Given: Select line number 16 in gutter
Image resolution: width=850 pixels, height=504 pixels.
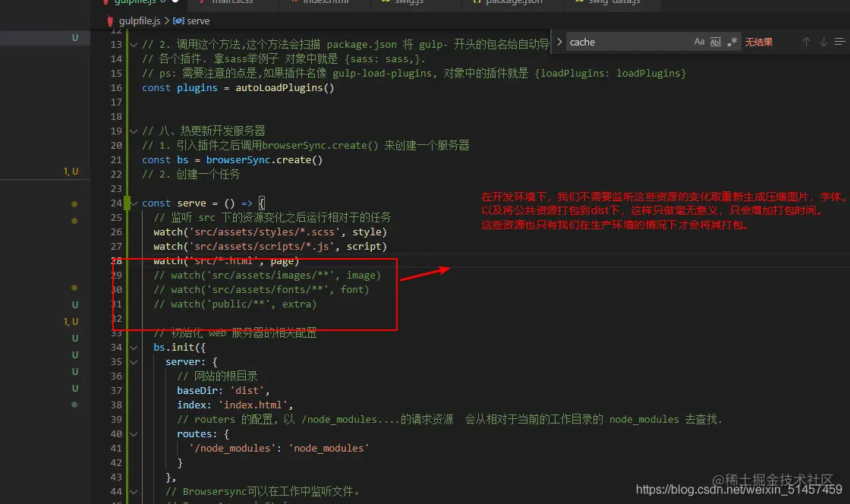Looking at the screenshot, I should coord(116,88).
